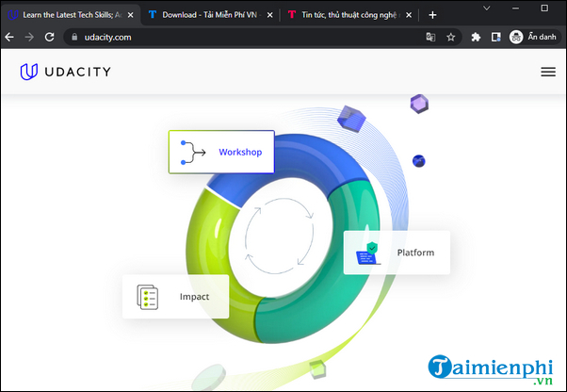Open a new browser tab
This screenshot has width=567, height=392.
(432, 15)
